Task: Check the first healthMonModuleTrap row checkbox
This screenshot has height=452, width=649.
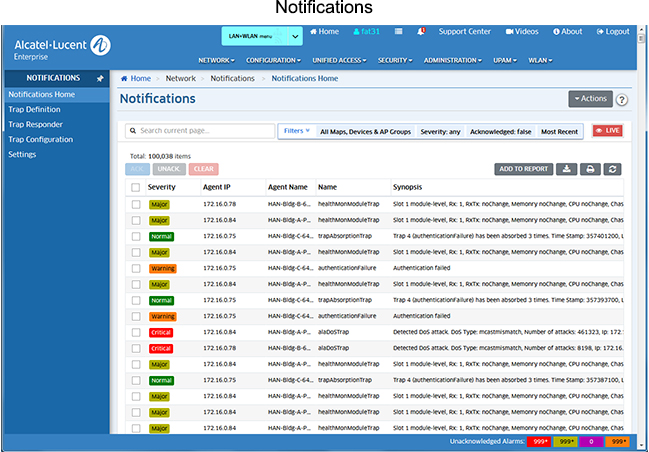Action: click(135, 204)
